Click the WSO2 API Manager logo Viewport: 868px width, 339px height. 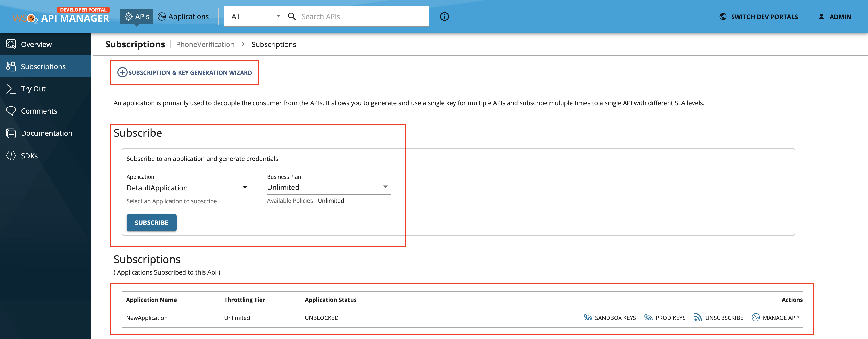tap(61, 16)
